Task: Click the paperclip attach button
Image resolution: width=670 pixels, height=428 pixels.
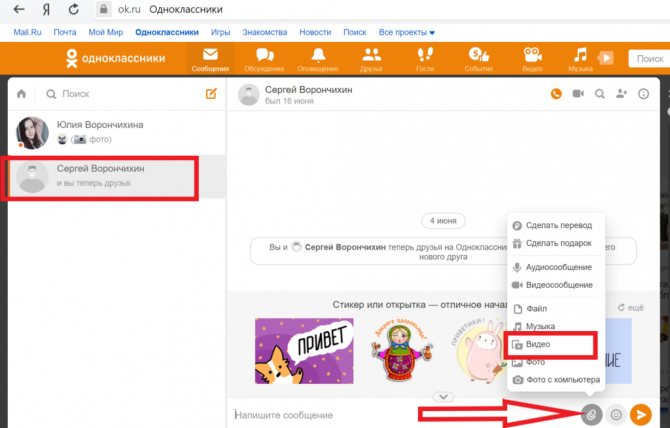Action: tap(592, 415)
